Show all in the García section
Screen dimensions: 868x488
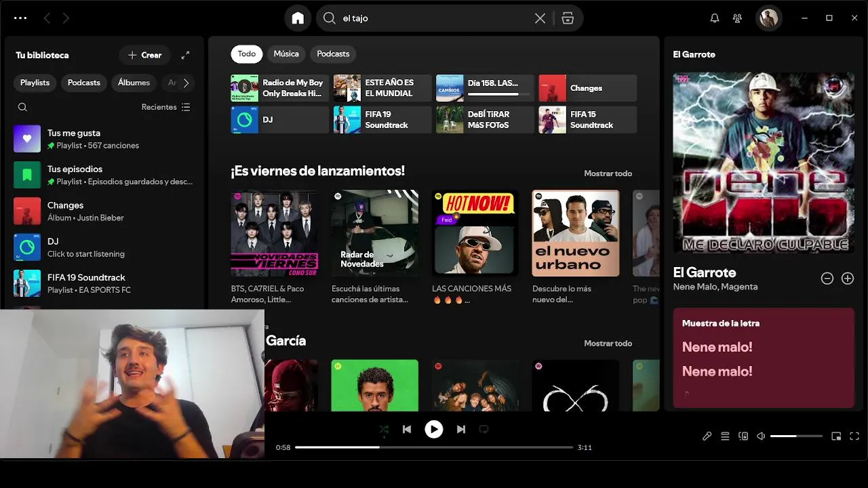click(608, 344)
